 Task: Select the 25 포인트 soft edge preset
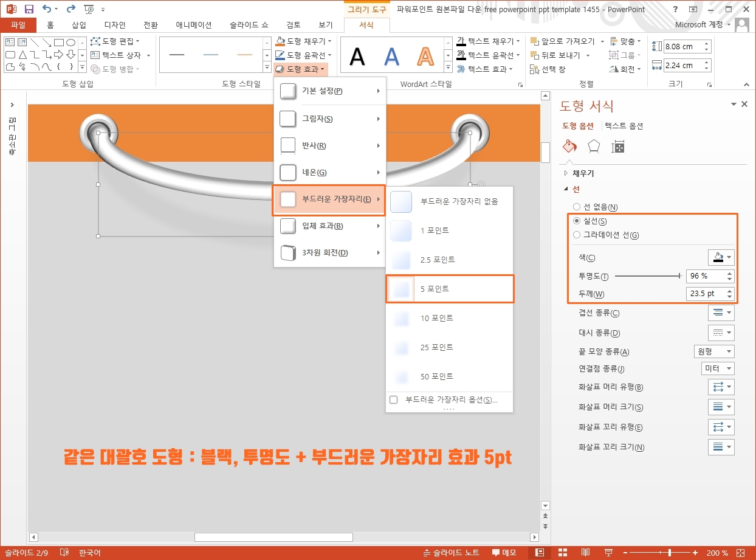(x=450, y=347)
